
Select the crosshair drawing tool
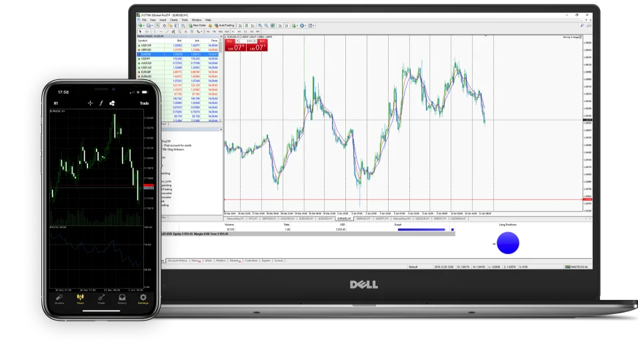point(147,31)
